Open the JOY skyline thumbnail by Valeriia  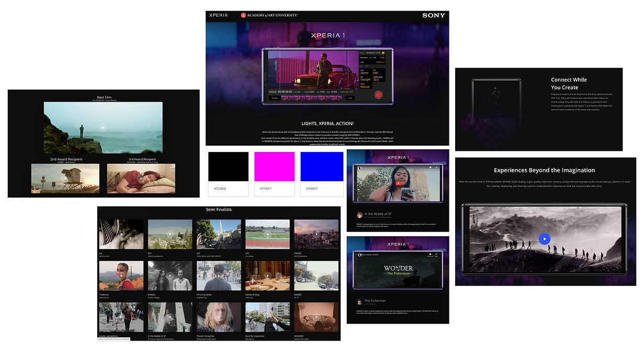(x=170, y=234)
